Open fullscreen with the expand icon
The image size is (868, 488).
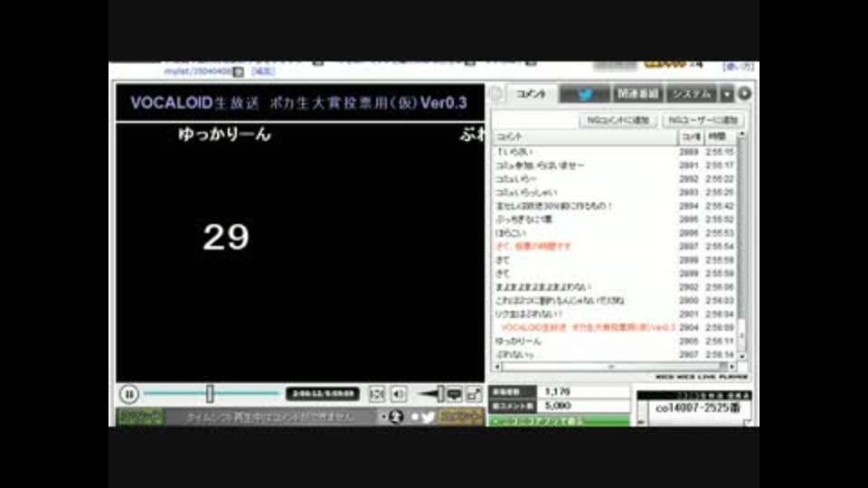click(474, 394)
